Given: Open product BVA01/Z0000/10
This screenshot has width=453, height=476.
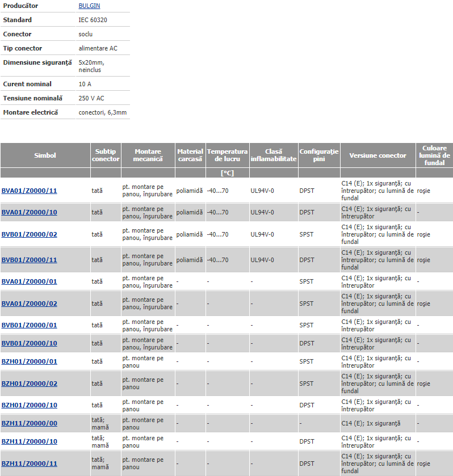Looking at the screenshot, I should coord(29,212).
